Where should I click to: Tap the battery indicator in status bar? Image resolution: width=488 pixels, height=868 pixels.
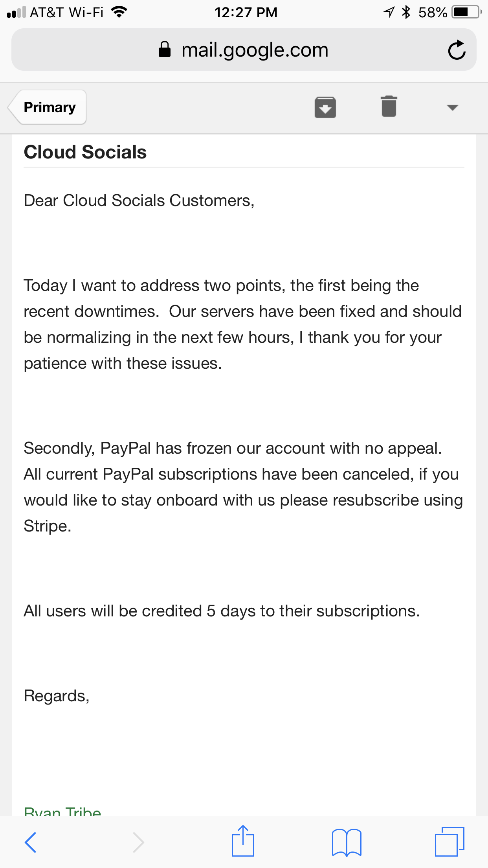[x=466, y=12]
